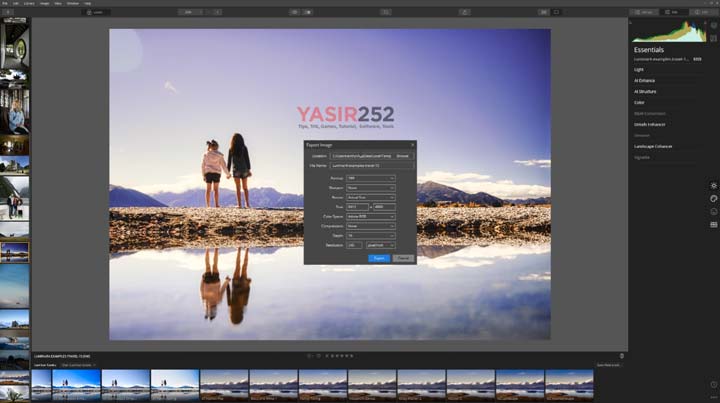720x403 pixels.
Task: Toggle the quick preview eye icon
Action: coord(295,12)
